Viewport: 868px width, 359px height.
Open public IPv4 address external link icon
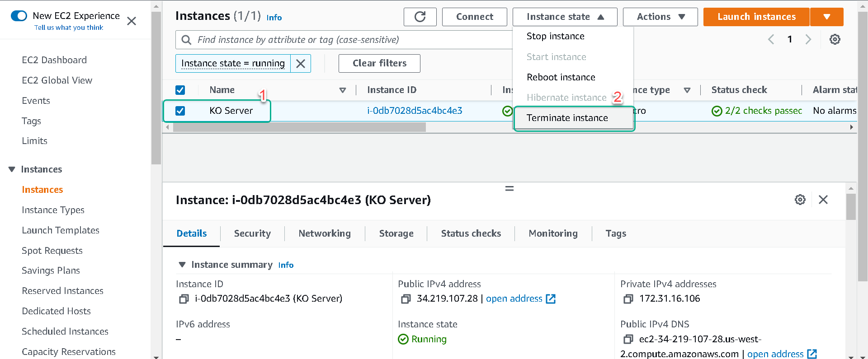(x=551, y=299)
